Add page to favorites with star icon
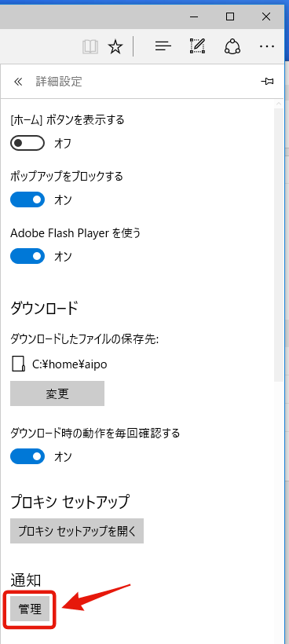 115,46
